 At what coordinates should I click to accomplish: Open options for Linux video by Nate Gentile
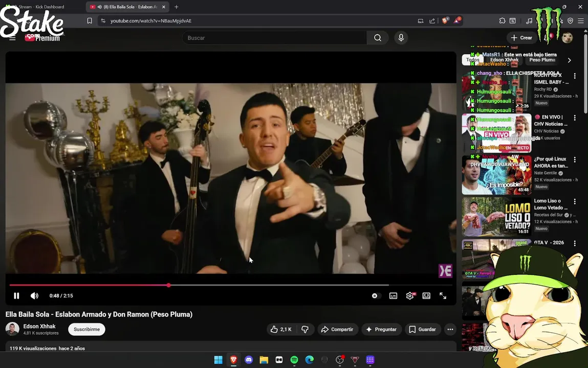[575, 160]
